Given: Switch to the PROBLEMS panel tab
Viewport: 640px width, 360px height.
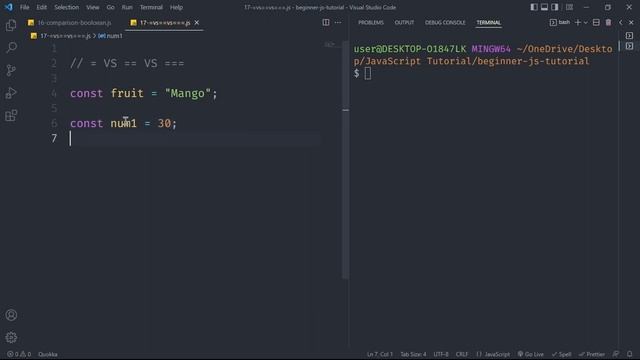Looking at the screenshot, I should click(x=371, y=22).
